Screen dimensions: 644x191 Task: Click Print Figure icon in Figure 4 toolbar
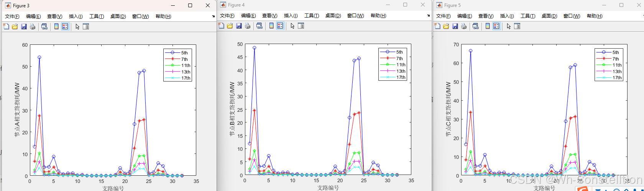248,26
